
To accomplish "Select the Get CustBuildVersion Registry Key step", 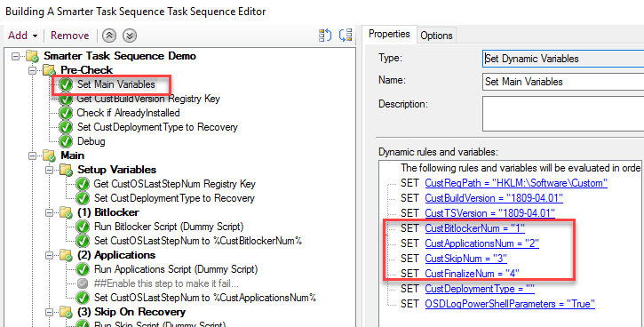I will click(x=148, y=99).
